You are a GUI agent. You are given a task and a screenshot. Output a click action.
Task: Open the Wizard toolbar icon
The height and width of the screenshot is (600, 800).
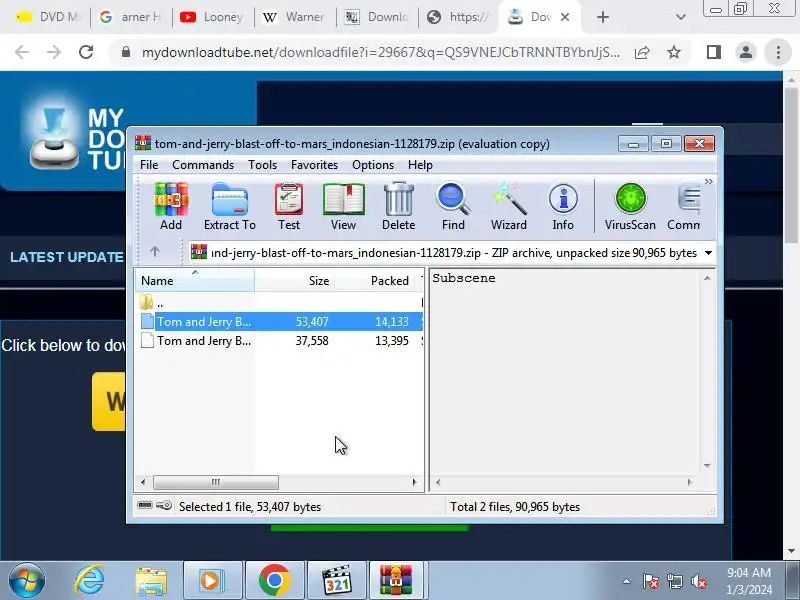click(x=509, y=207)
